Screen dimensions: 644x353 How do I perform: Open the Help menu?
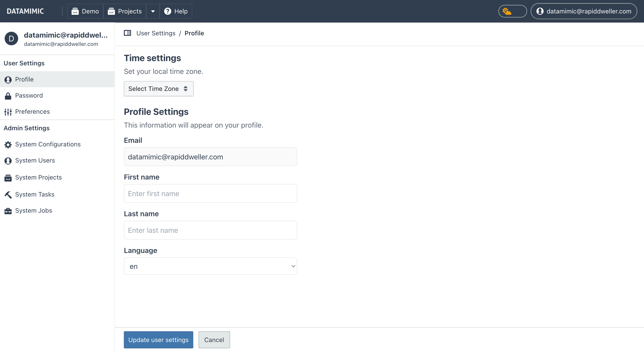pos(176,11)
